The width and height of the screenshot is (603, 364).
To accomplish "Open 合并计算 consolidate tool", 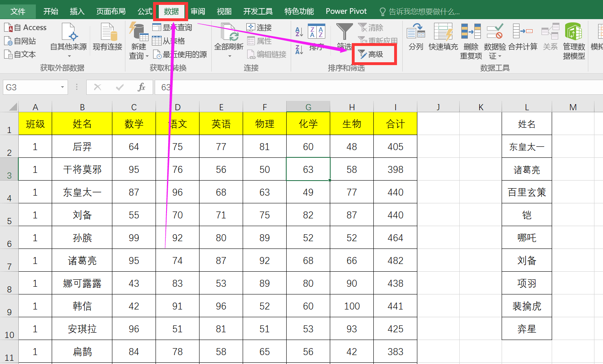I will pos(523,37).
